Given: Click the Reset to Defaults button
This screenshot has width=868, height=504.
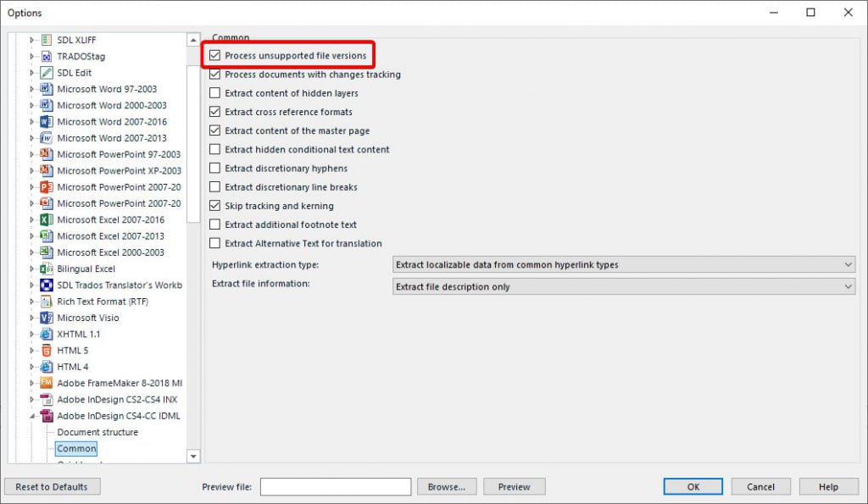Looking at the screenshot, I should point(52,486).
